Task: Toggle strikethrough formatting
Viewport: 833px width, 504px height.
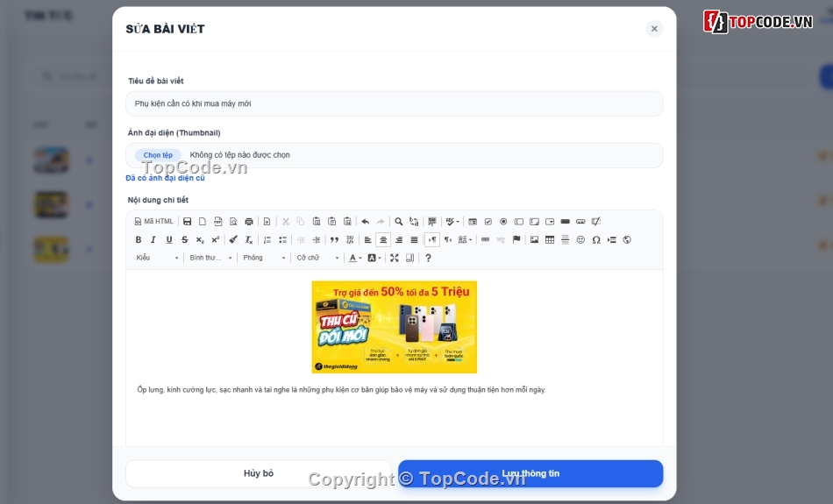Action: point(184,239)
